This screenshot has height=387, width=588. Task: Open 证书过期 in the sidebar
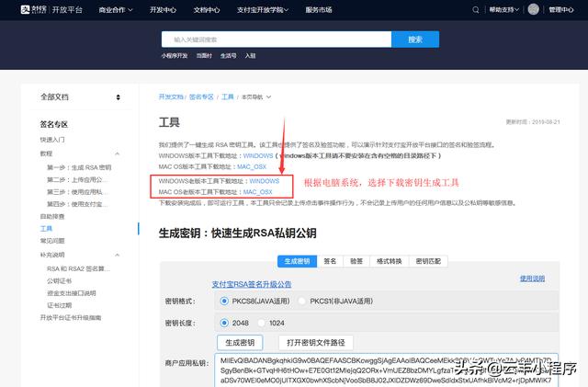click(59, 305)
